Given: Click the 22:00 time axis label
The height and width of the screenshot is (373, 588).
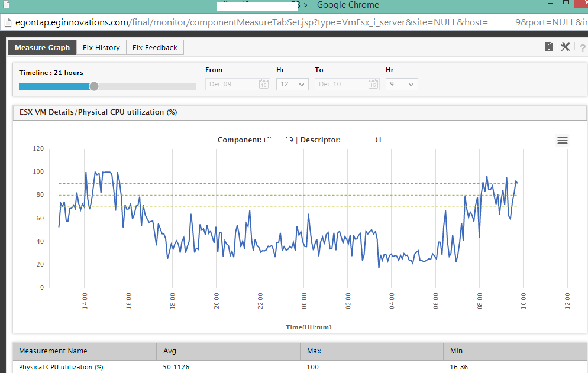Looking at the screenshot, I should click(260, 301).
